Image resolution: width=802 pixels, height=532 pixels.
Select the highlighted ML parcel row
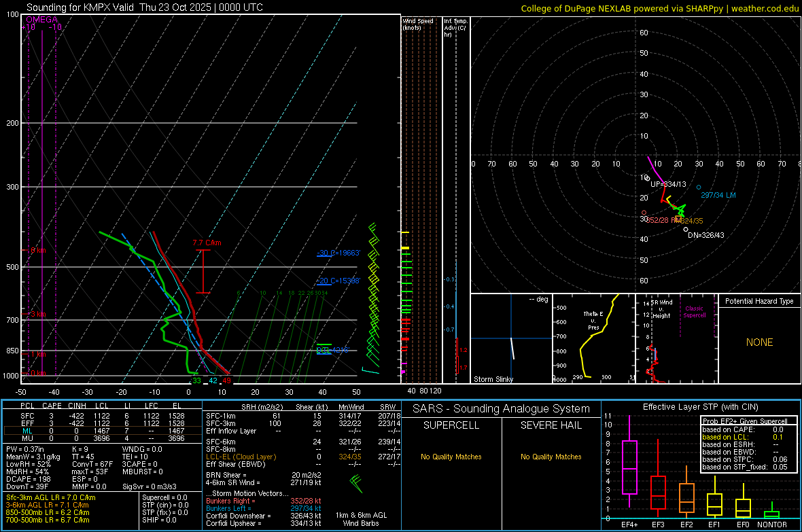[x=103, y=431]
